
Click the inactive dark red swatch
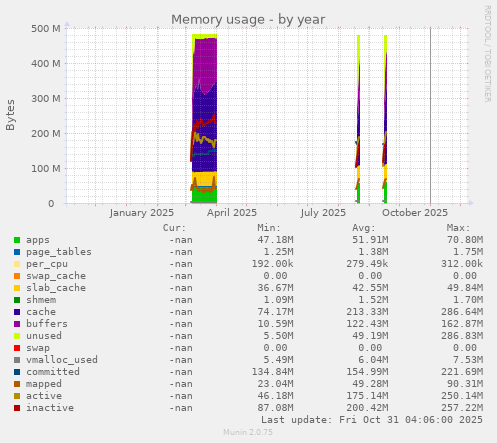point(17,408)
